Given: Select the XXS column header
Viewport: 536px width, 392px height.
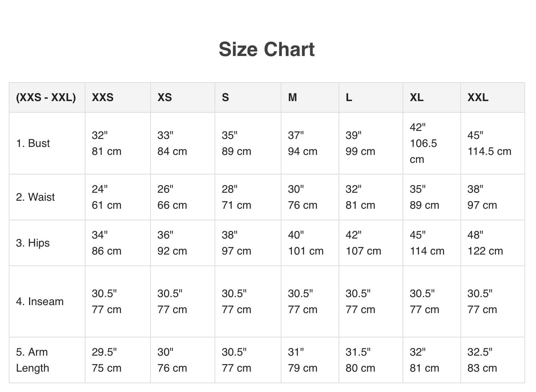Looking at the screenshot, I should [103, 97].
